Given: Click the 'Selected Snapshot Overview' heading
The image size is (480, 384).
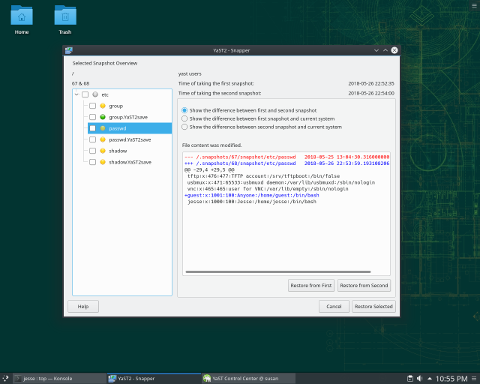Looking at the screenshot, I should (x=105, y=63).
